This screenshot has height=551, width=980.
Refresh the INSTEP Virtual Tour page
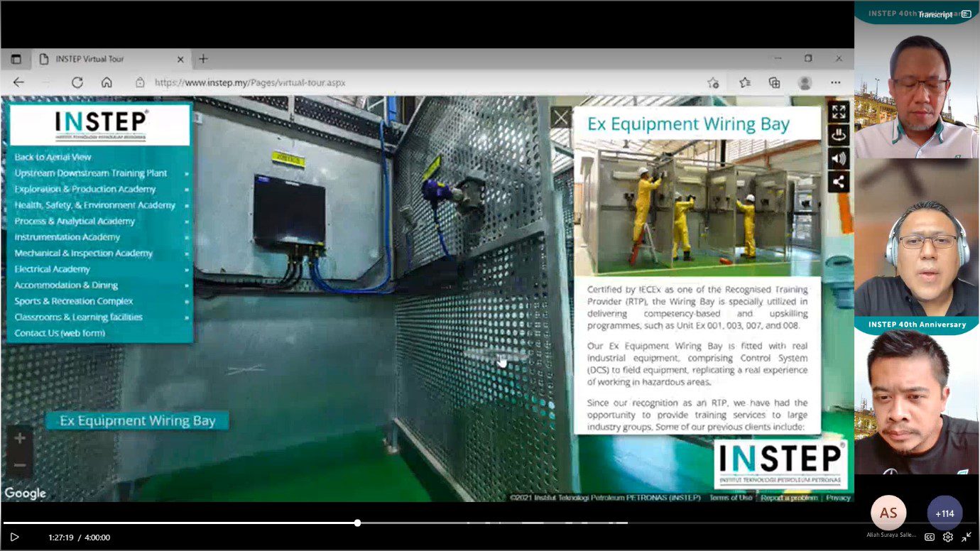pyautogui.click(x=77, y=82)
